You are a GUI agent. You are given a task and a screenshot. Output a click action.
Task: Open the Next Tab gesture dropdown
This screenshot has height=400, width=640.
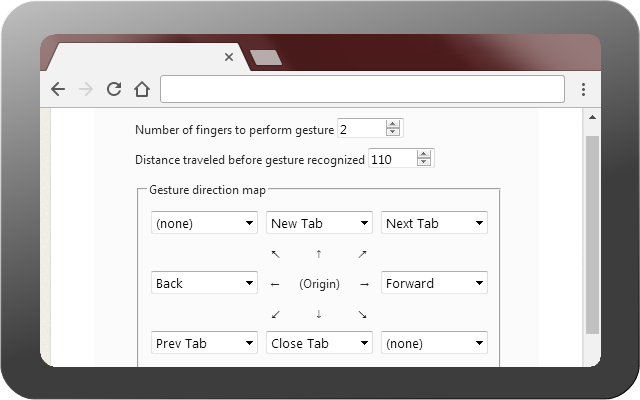434,223
